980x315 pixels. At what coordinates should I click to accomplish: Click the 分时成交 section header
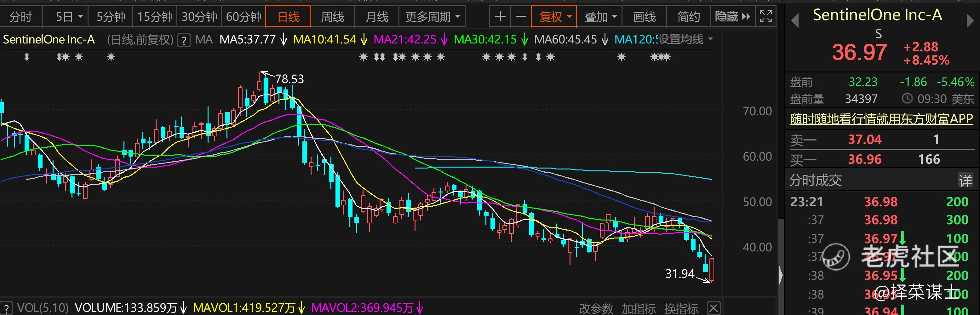(815, 180)
